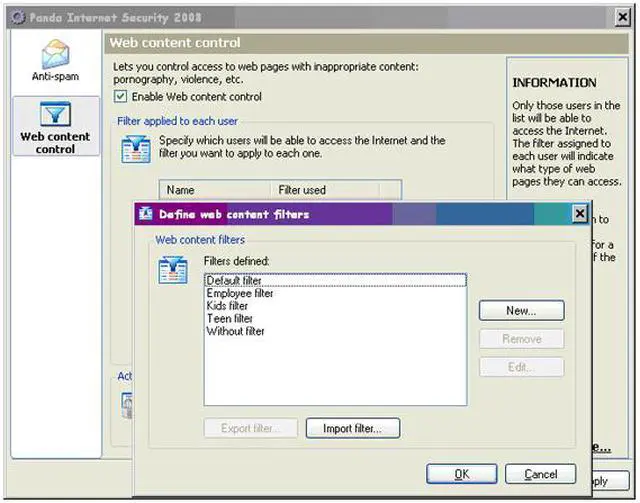Screen dimensions: 640x503
Task: Confirm with the OK button
Action: [461, 474]
